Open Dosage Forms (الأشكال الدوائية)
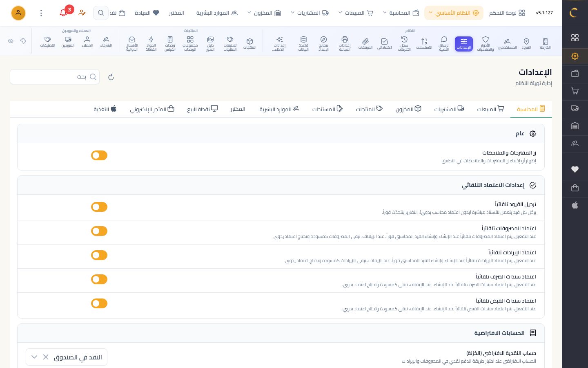Image resolution: width=588 pixels, height=368 pixels. pos(132,44)
